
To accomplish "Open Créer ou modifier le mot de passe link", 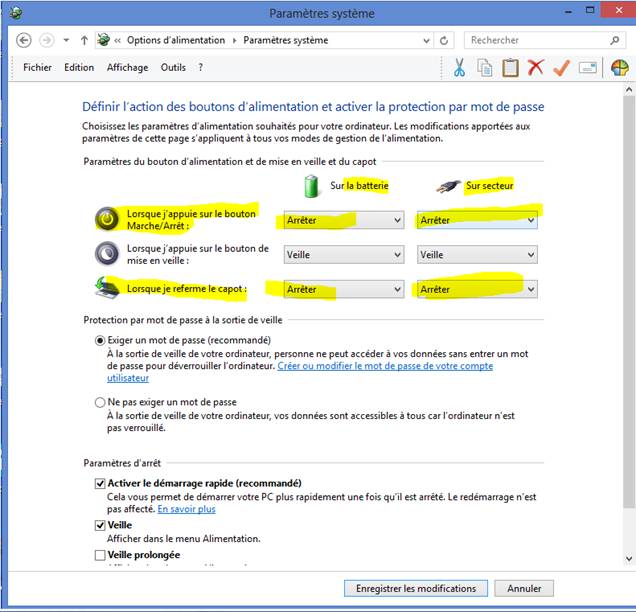I will pyautogui.click(x=385, y=366).
